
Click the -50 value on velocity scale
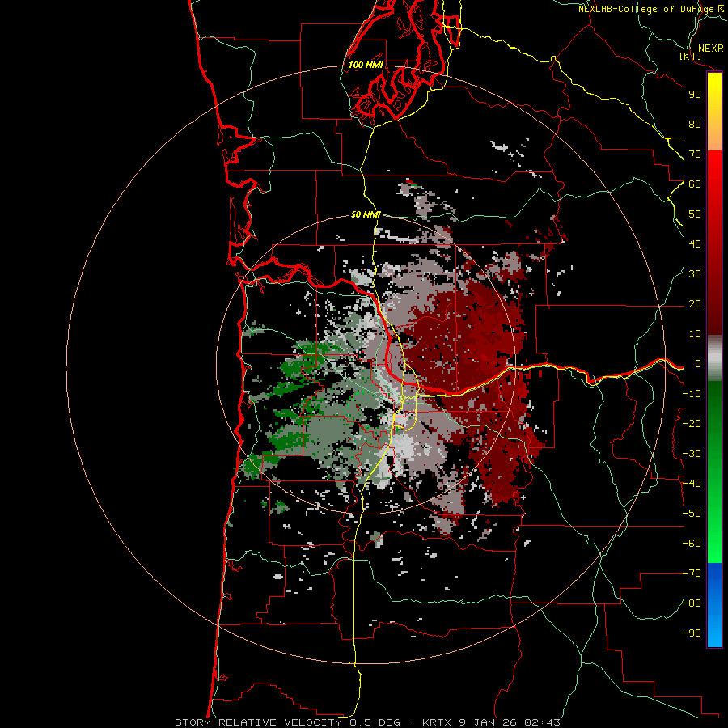pos(692,514)
